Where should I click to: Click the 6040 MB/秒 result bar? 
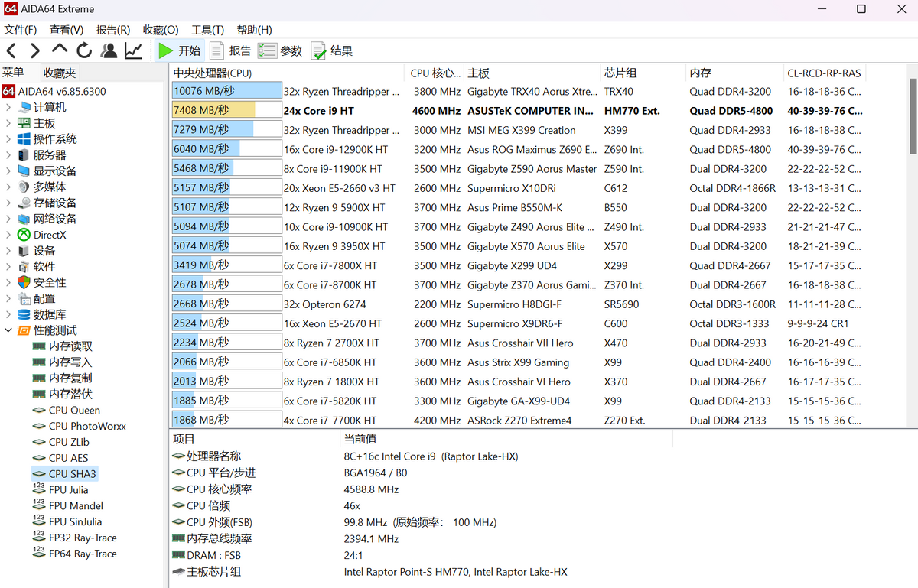226,149
